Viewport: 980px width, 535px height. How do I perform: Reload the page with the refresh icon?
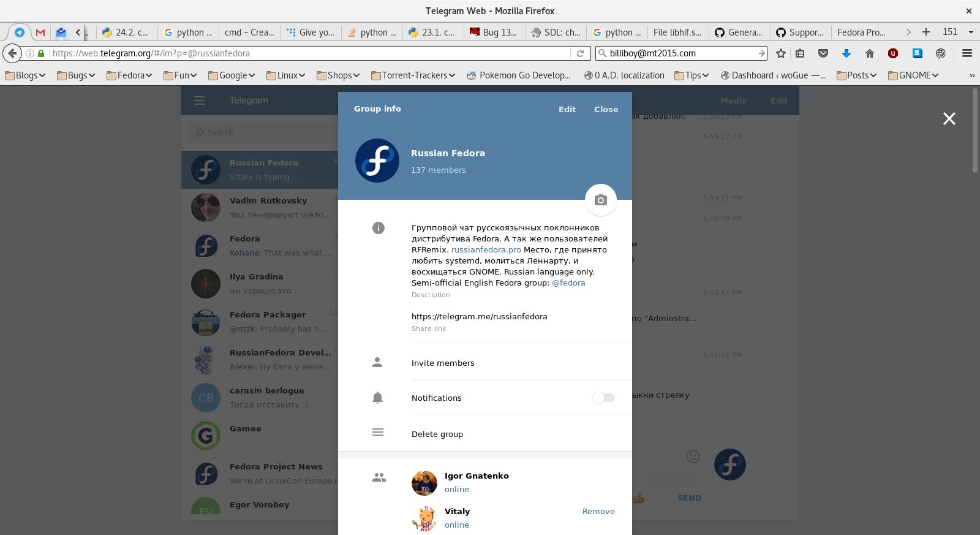click(x=580, y=53)
